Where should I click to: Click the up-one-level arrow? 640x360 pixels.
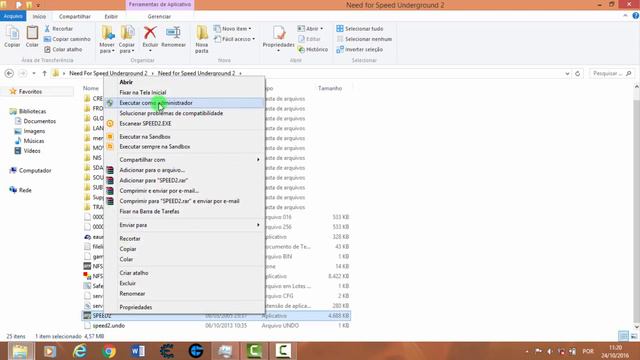click(44, 73)
